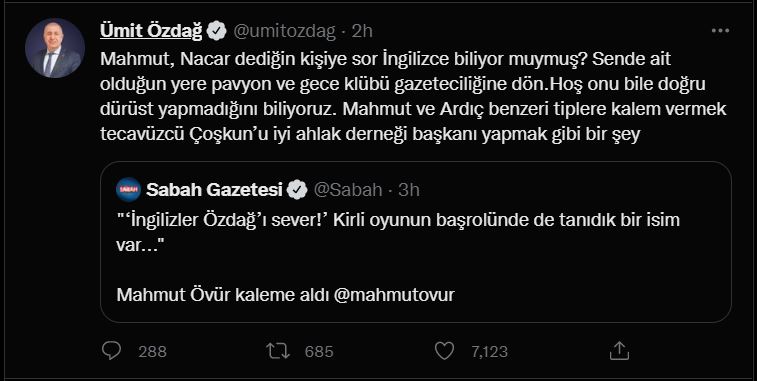
Task: Open the three-dot more options menu
Action: [x=720, y=30]
